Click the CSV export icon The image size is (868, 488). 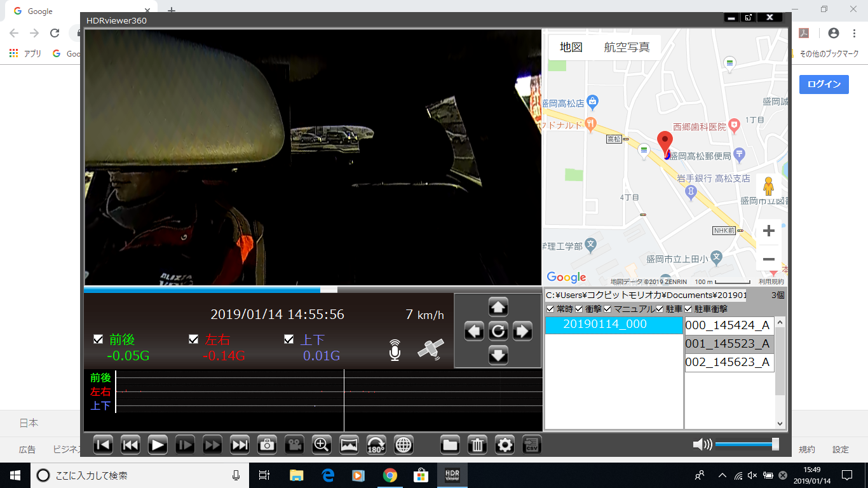(532, 444)
